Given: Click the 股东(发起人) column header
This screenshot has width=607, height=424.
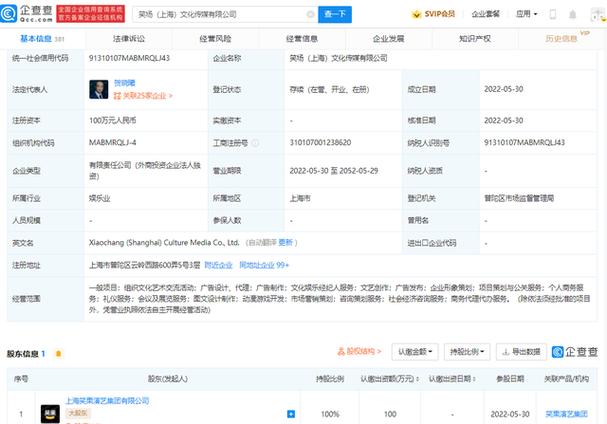Looking at the screenshot, I should [168, 379].
